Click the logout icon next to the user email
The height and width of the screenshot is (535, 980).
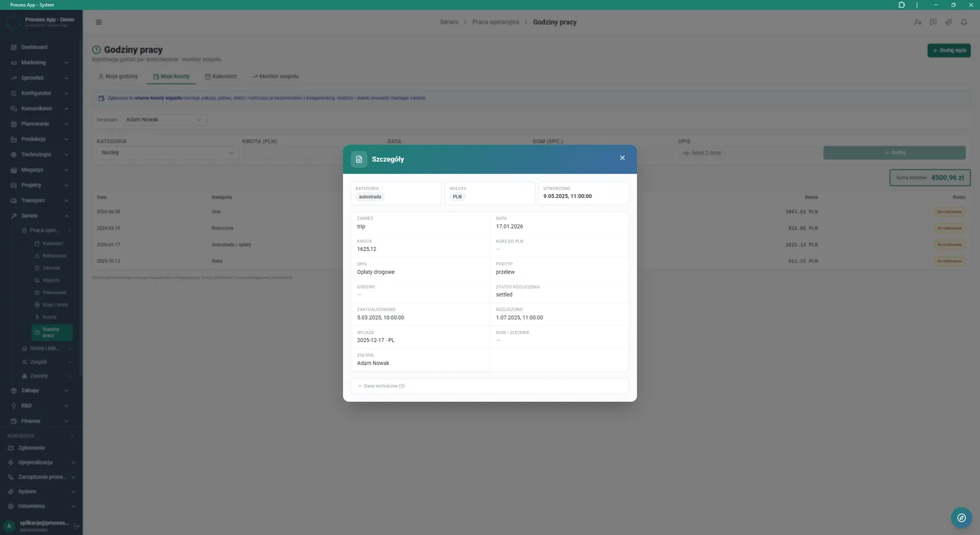coord(77,526)
